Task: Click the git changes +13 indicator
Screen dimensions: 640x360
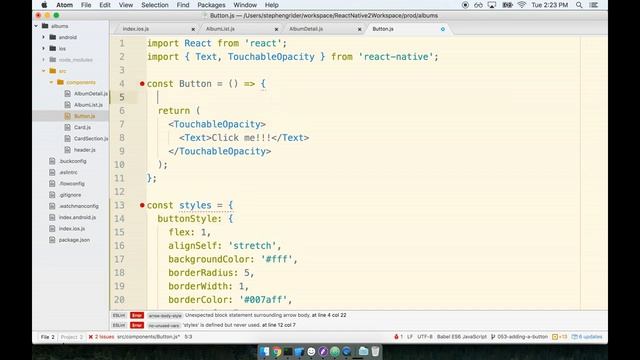Action: click(x=560, y=337)
